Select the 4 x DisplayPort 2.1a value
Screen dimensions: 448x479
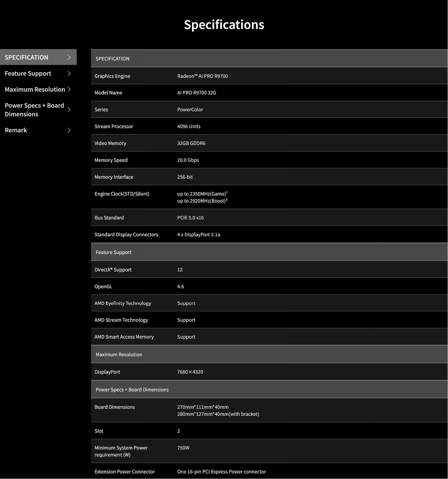(x=199, y=234)
